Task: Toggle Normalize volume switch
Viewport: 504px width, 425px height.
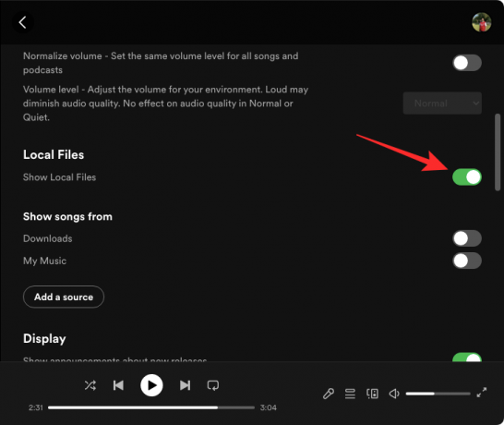Action: coord(467,63)
